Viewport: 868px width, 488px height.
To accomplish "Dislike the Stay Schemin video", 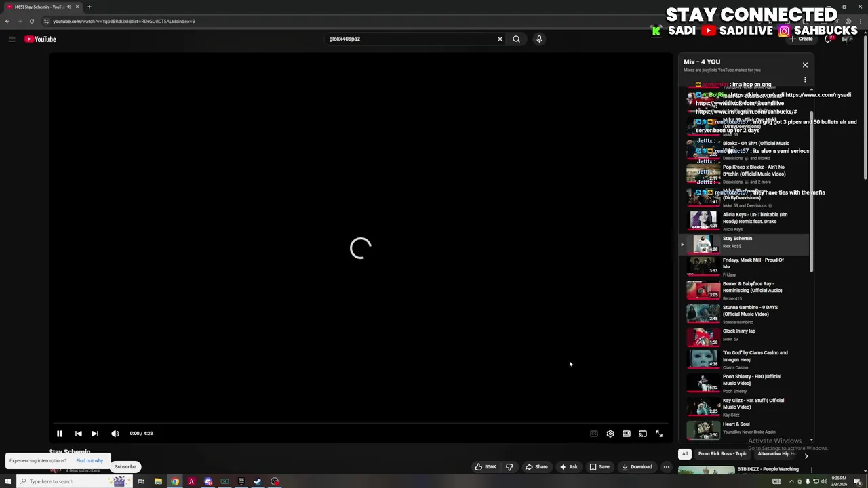I will tap(509, 466).
